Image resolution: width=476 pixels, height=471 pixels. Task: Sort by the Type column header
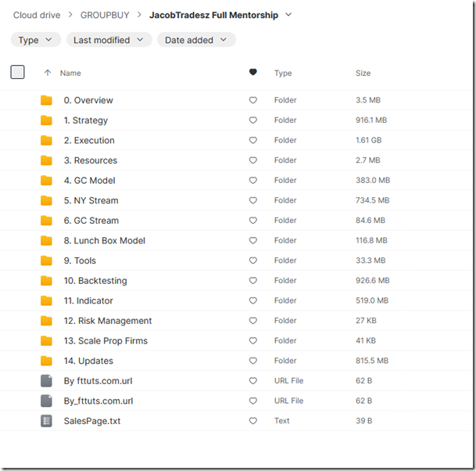point(283,73)
